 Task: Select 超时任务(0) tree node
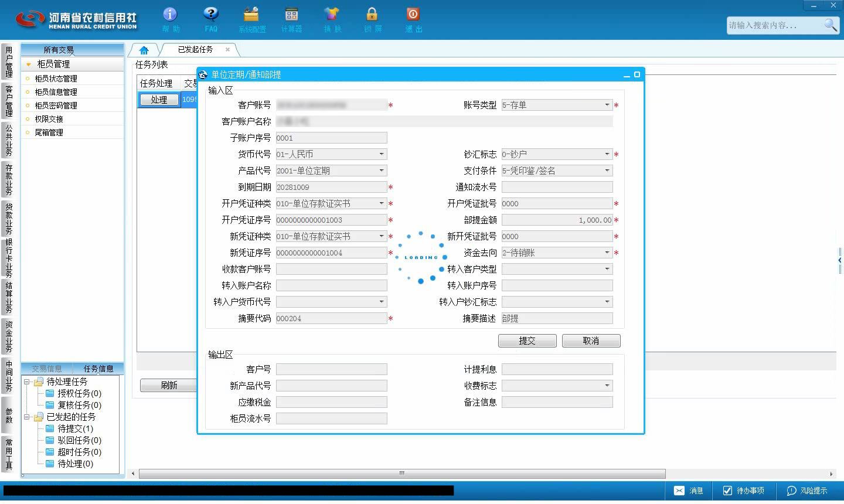tap(79, 452)
